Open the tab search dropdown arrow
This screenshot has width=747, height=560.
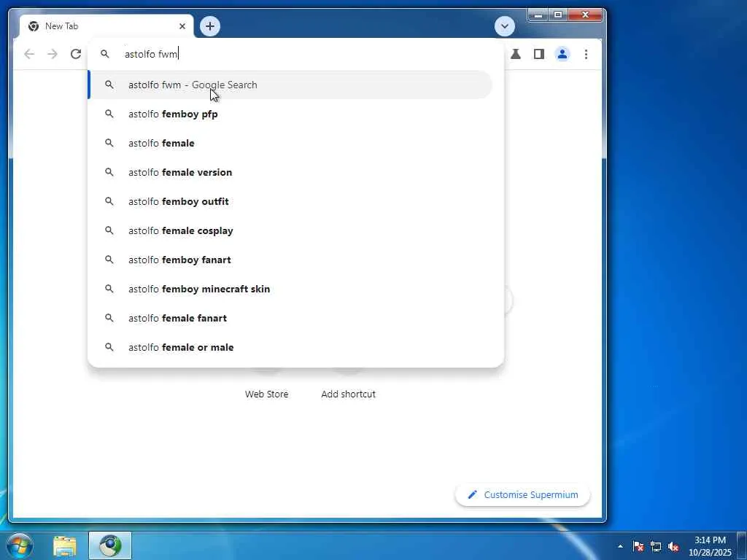point(505,26)
